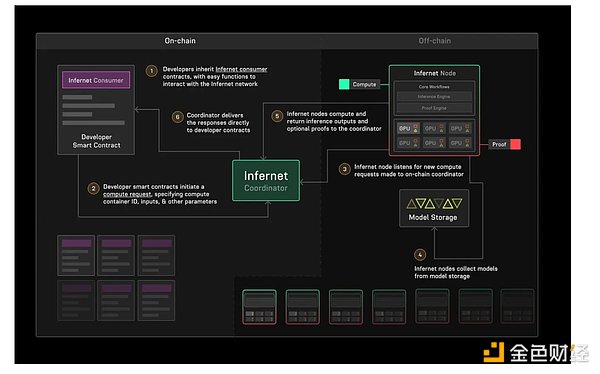600x374 pixels.
Task: Click the first Infernet node thumbnail at bottom
Action: coord(259,307)
